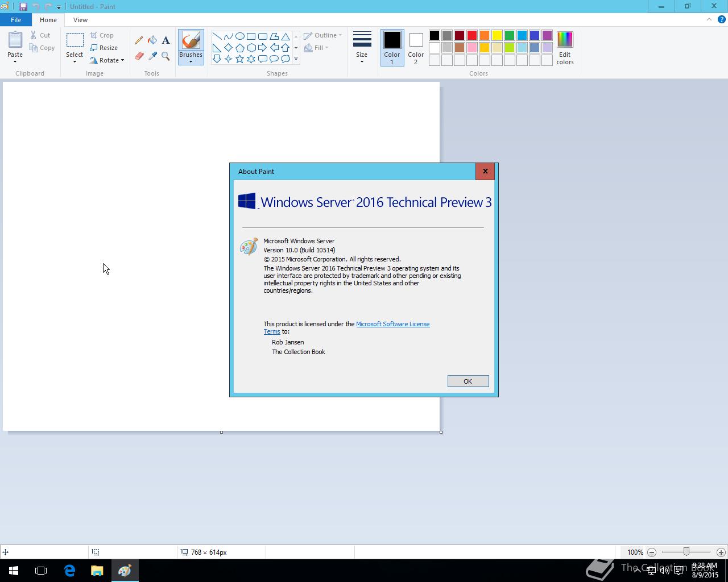Choose the straight Line shape
Image resolution: width=728 pixels, height=582 pixels.
217,36
